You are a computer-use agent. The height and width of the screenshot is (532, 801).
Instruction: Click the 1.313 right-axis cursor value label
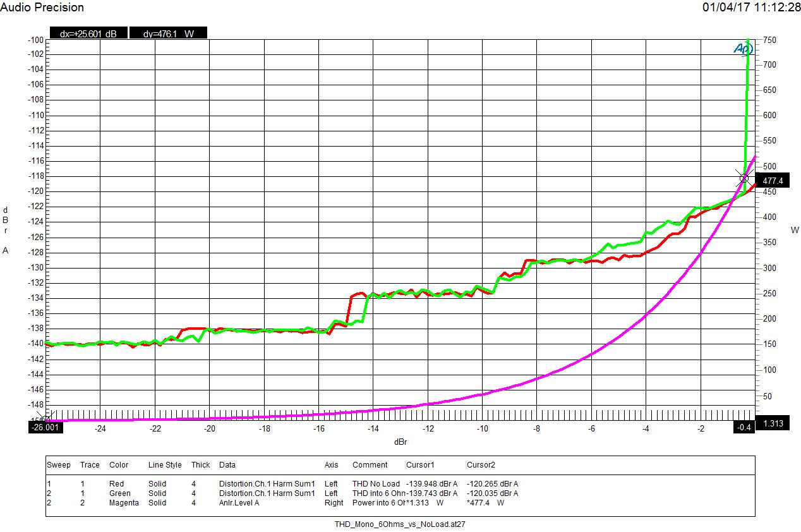coord(773,423)
